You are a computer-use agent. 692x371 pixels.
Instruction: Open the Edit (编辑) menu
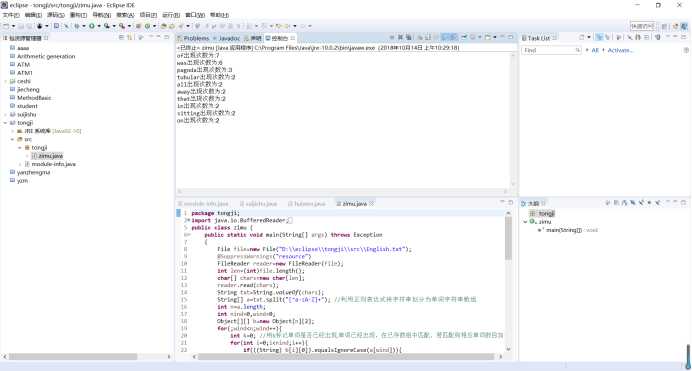(x=33, y=15)
